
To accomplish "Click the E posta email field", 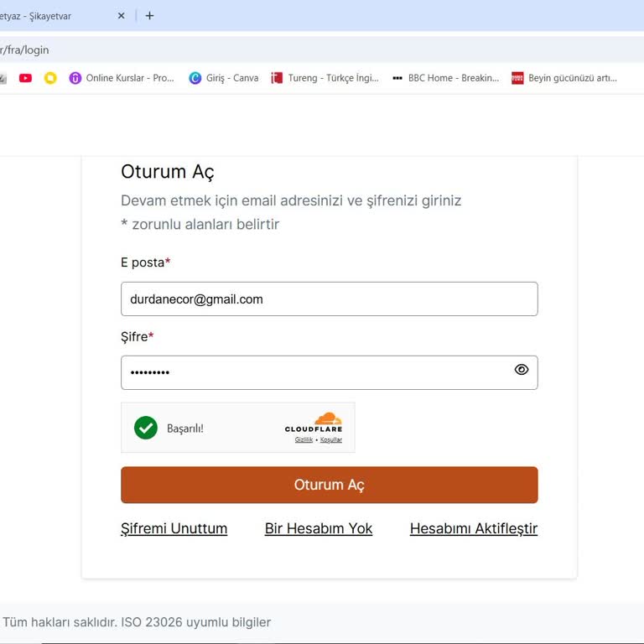I will coord(330,299).
